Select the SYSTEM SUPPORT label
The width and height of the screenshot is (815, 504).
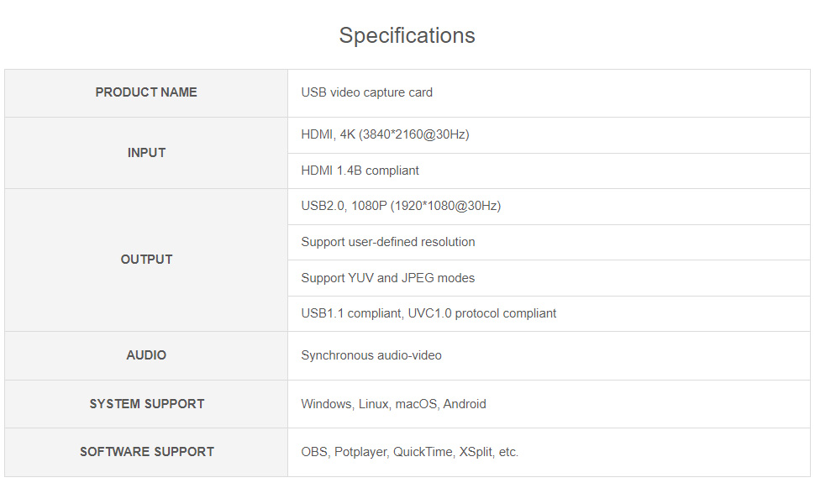(x=146, y=404)
